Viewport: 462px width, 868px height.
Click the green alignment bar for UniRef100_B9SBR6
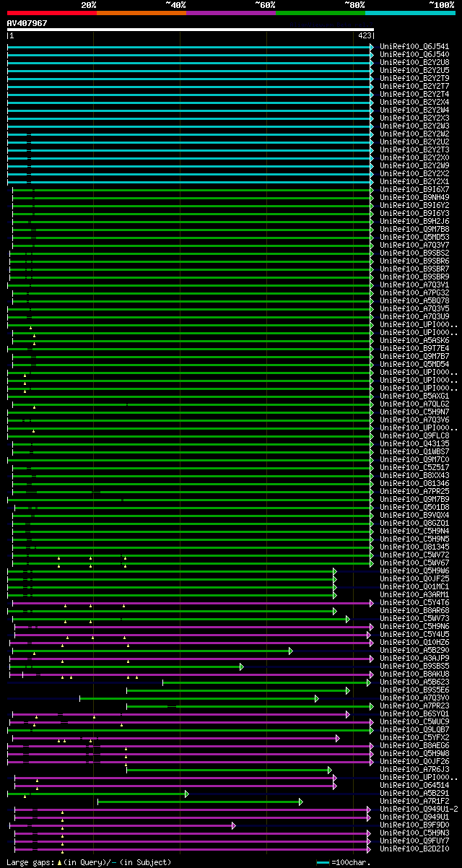coord(192,261)
